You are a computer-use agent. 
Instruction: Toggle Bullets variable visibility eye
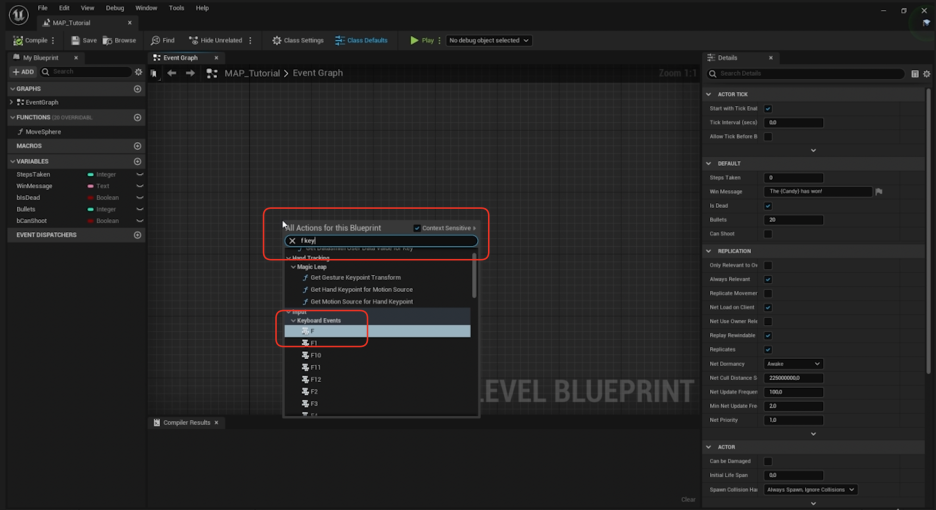[x=140, y=210]
